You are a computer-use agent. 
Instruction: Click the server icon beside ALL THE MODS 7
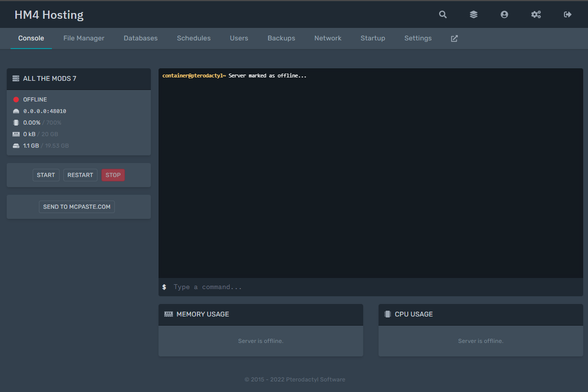point(16,78)
